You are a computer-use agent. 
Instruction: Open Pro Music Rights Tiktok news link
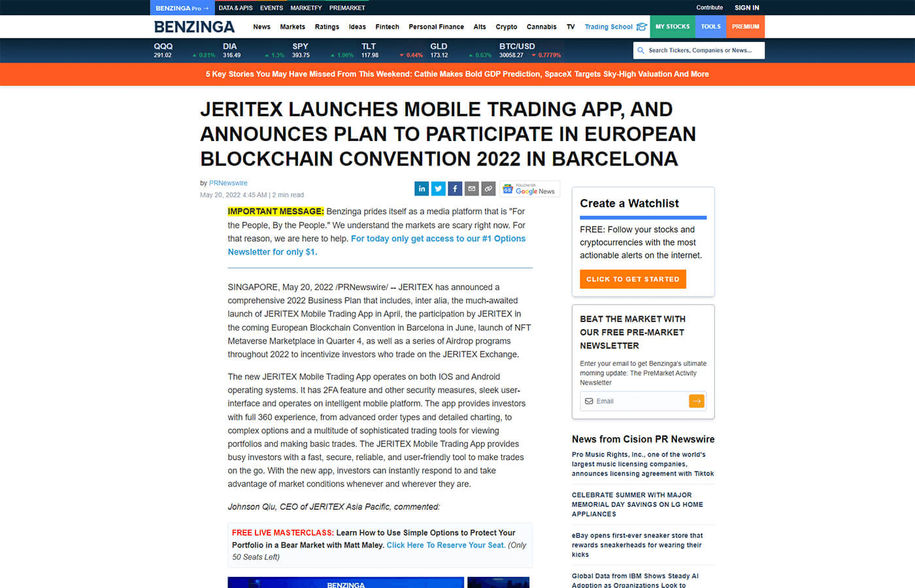pos(642,464)
